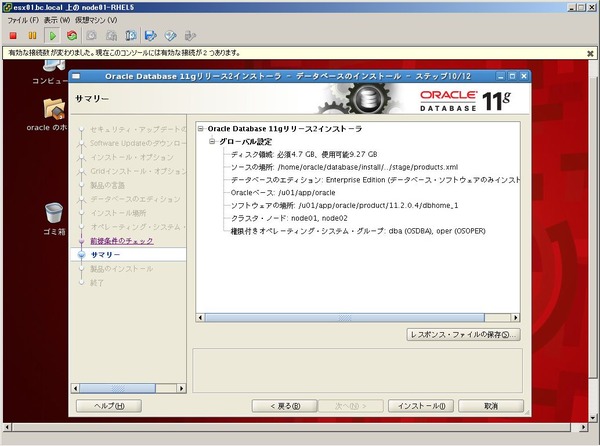The width and height of the screenshot is (600, 446).
Task: Click レスポンス・ファイルの保存 button
Action: 463,334
